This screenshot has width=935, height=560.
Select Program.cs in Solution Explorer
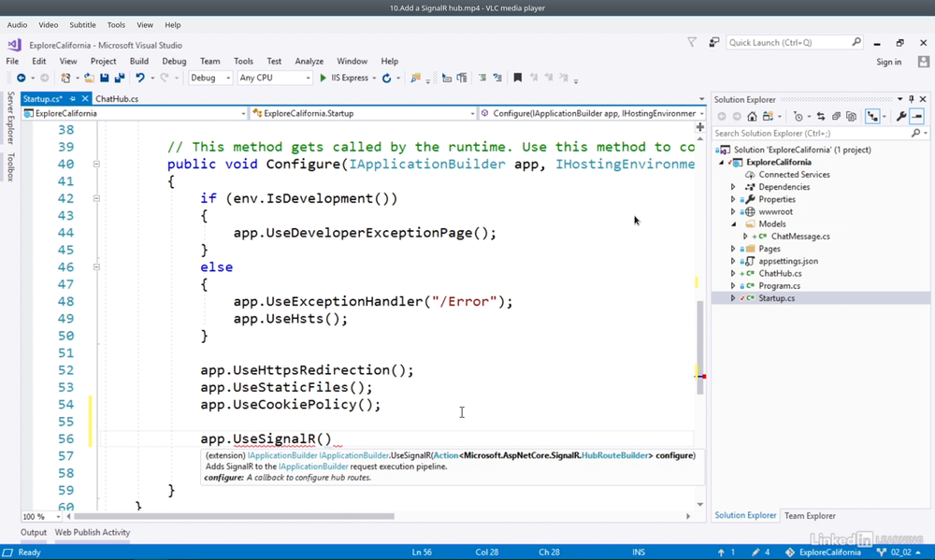click(780, 286)
